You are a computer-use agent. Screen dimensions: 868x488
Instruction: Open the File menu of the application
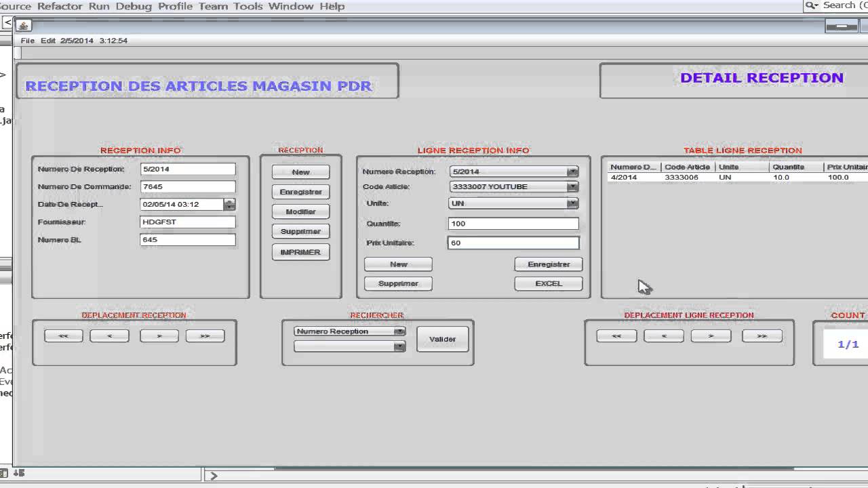coord(27,41)
